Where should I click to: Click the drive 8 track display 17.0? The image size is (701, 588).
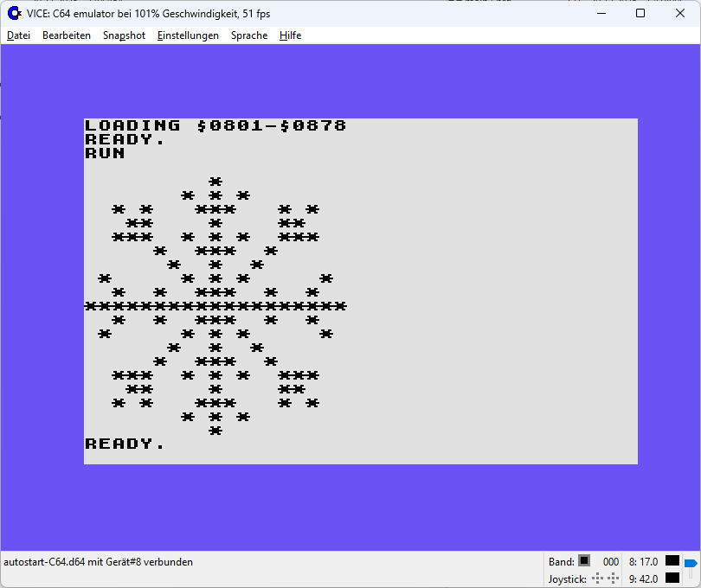tap(643, 562)
